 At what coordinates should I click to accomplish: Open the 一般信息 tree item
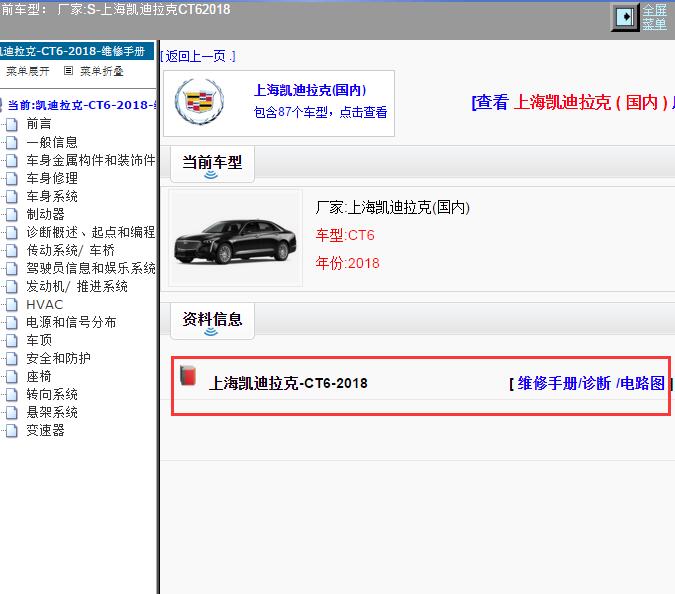click(52, 142)
